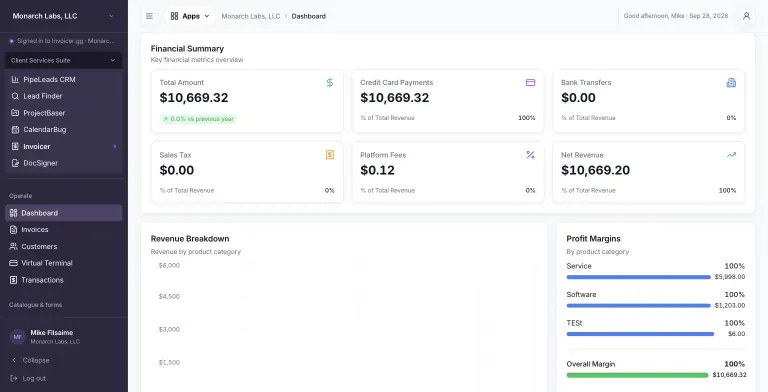Screen dimensions: 768x392
Task: Click the 0.0% vs previous year badge
Action: [198, 119]
